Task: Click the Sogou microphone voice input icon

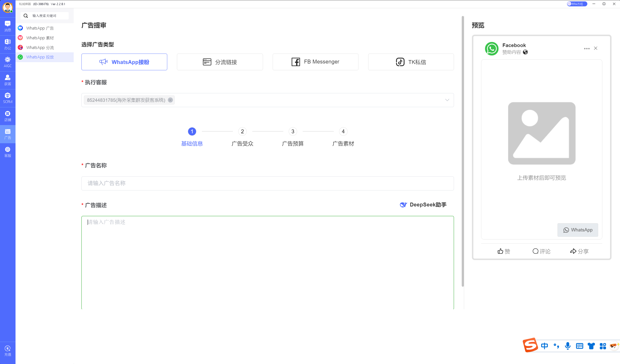Action: pos(568,346)
